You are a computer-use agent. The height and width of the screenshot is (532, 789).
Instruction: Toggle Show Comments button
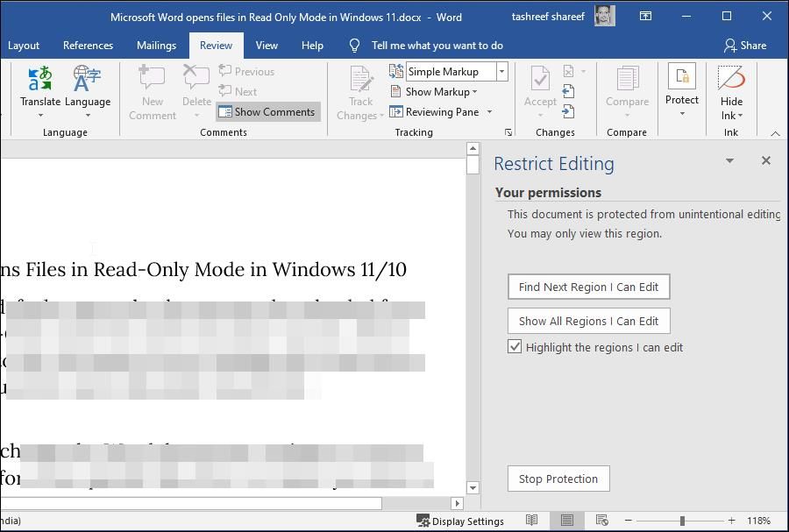tap(267, 112)
